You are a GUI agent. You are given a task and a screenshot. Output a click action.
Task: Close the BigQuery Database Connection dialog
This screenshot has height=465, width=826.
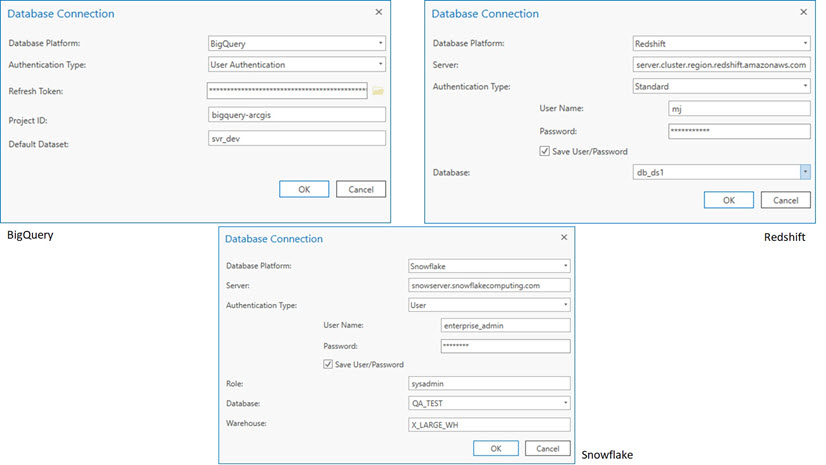coord(379,12)
